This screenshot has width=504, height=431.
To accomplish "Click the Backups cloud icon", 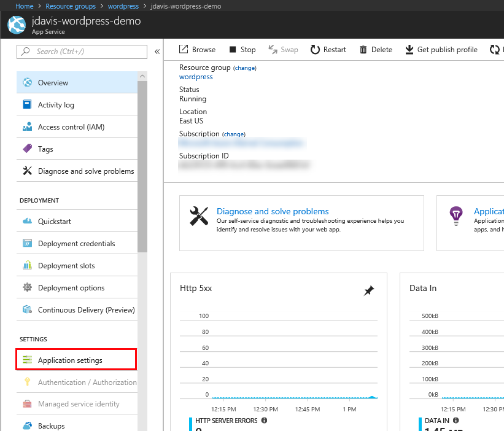I will pos(28,425).
